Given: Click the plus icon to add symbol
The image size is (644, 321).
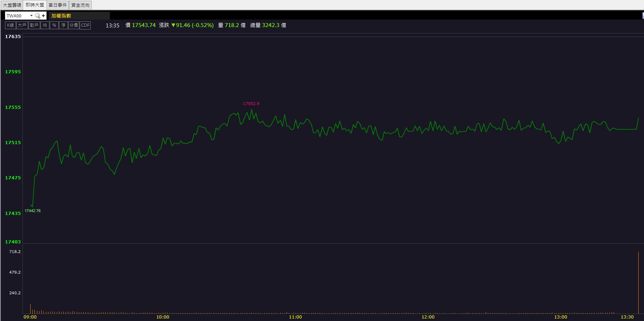Looking at the screenshot, I should click(43, 16).
